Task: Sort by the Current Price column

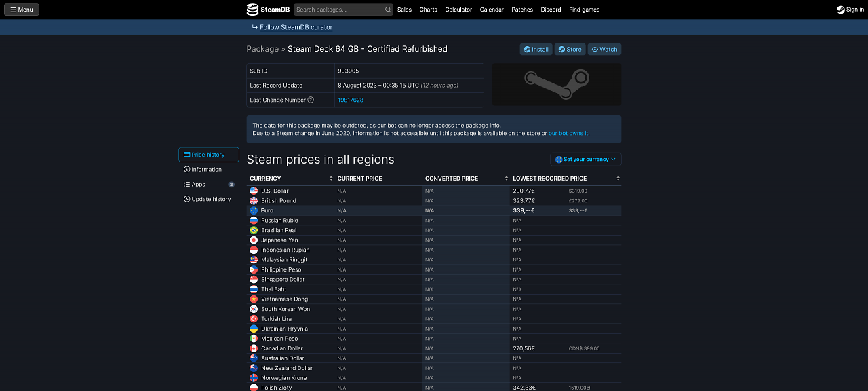Action: point(378,179)
